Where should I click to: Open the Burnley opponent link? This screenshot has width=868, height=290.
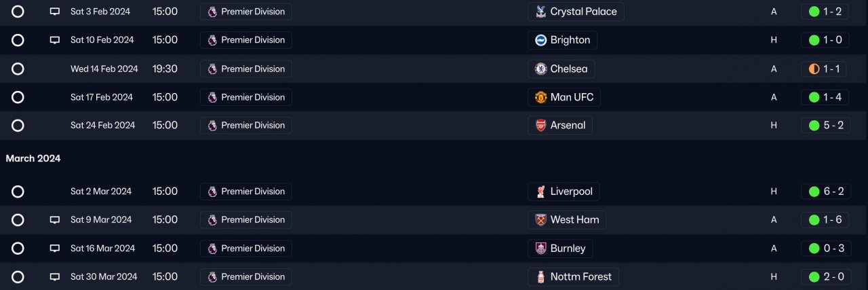click(568, 249)
